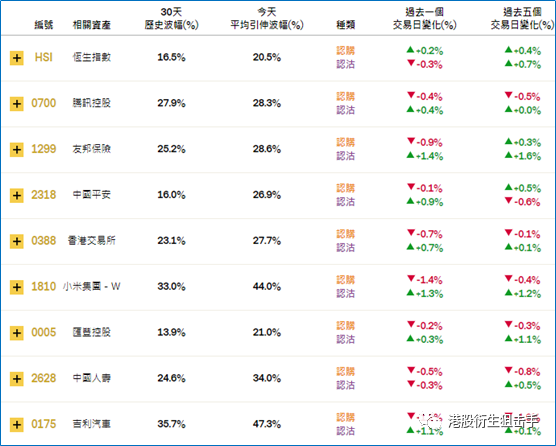Open stock code 0700 link
Image resolution: width=556 pixels, height=446 pixels.
point(44,103)
